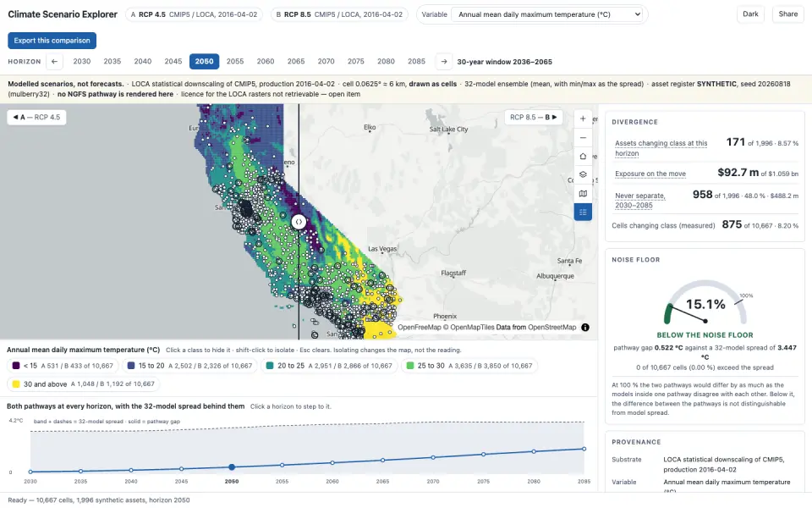Click the 2065 point on the chart
This screenshot has height=508, width=812.
point(382,460)
